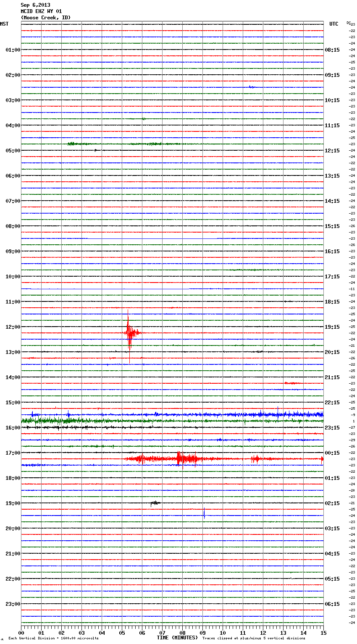
Task: Click minute tick label 05 on bottom axis
Action: 122,633
